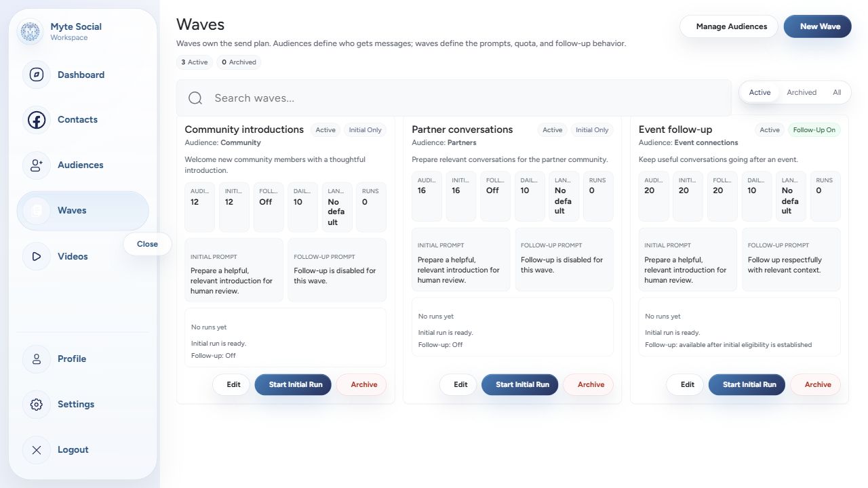The width and height of the screenshot is (868, 488).
Task: Click the Myte Social workspace logo
Action: click(30, 31)
